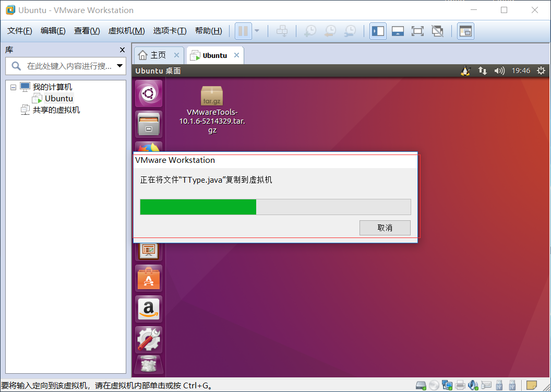The width and height of the screenshot is (551, 392).
Task: Collapse the 我的计算机 tree node
Action: click(x=14, y=87)
